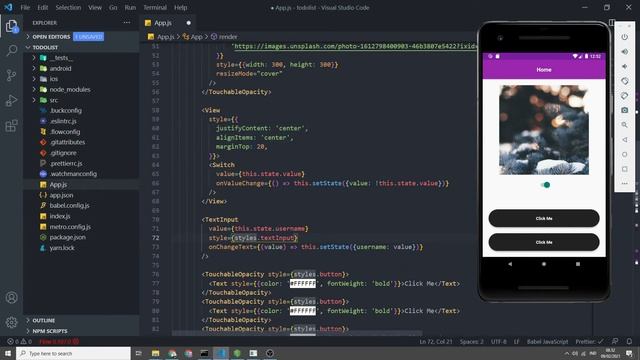Open the Search view in activity bar

point(11,51)
